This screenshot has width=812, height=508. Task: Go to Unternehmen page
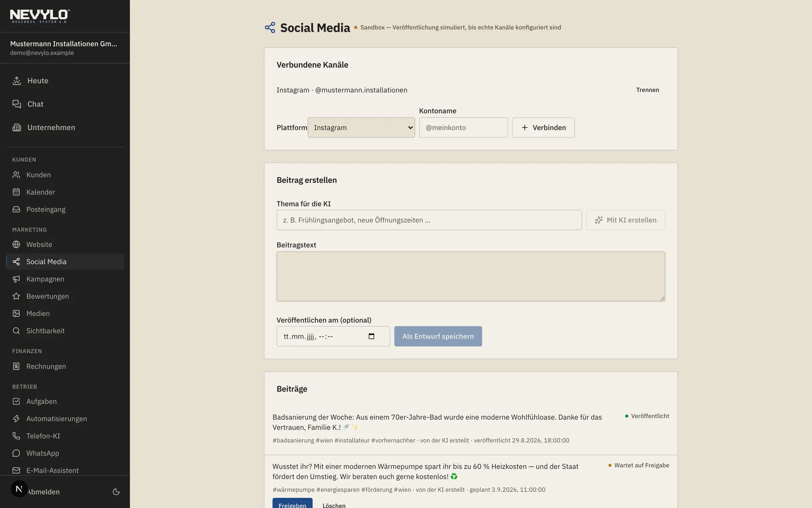tap(65, 127)
